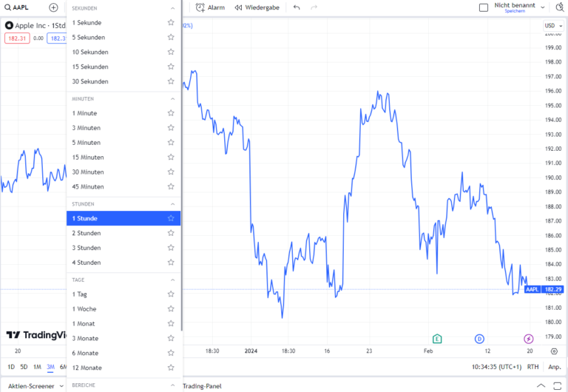Select the 1 Stunde interval
Viewport: 568px width, 392px height.
[x=124, y=218]
